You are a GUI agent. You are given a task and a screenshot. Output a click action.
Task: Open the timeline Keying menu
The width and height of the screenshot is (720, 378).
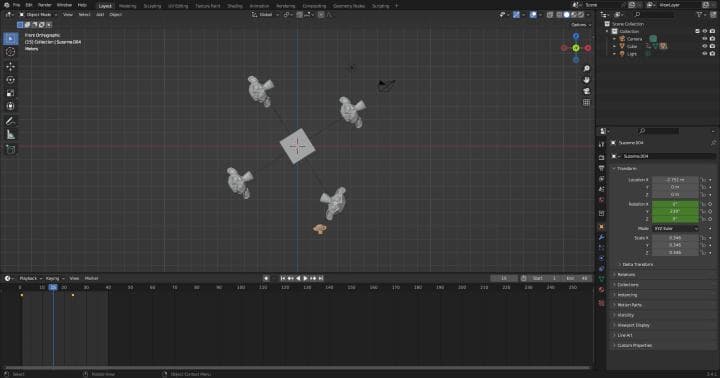click(54, 278)
